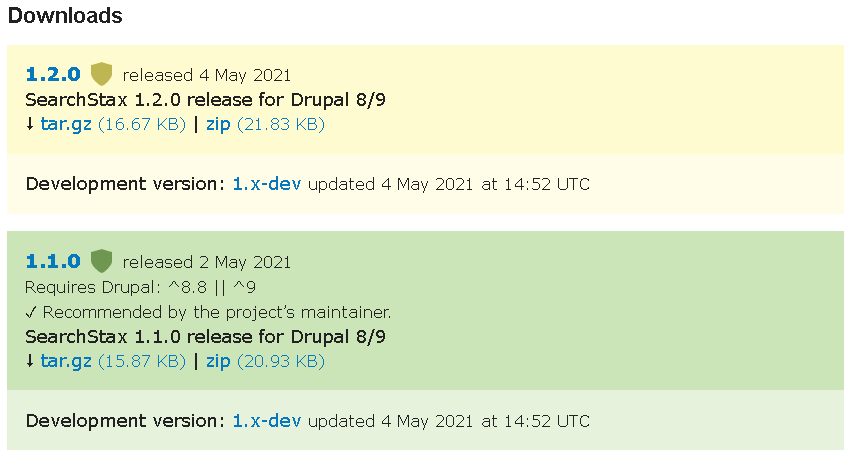Image resolution: width=848 pixels, height=450 pixels.
Task: Open 1.x-dev link in the yellow section
Action: 267,184
